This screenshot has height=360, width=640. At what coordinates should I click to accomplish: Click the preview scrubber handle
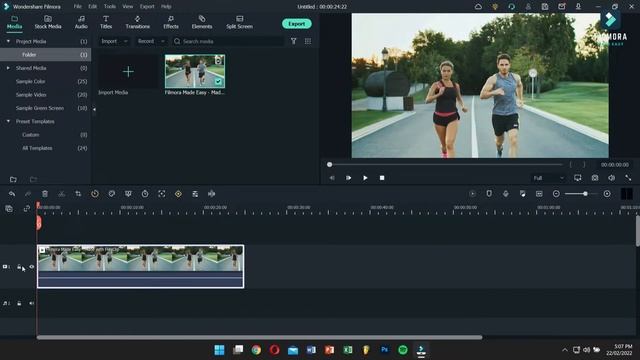point(329,164)
